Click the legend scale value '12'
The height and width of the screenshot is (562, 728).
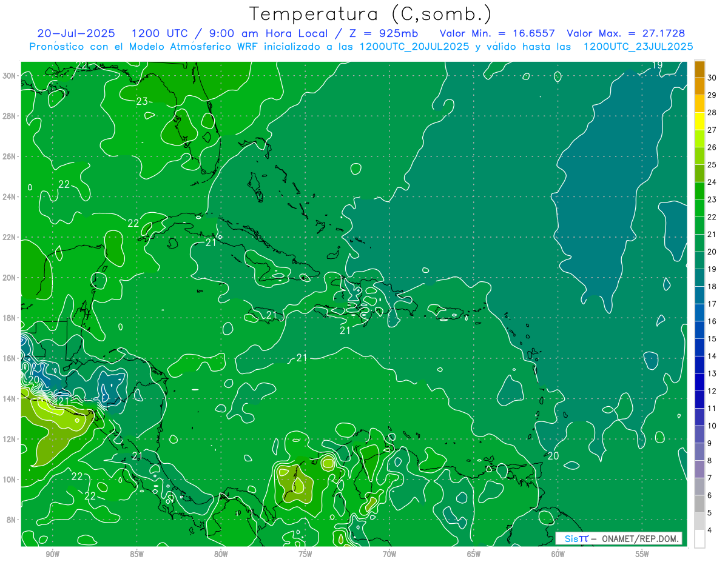[712, 391]
